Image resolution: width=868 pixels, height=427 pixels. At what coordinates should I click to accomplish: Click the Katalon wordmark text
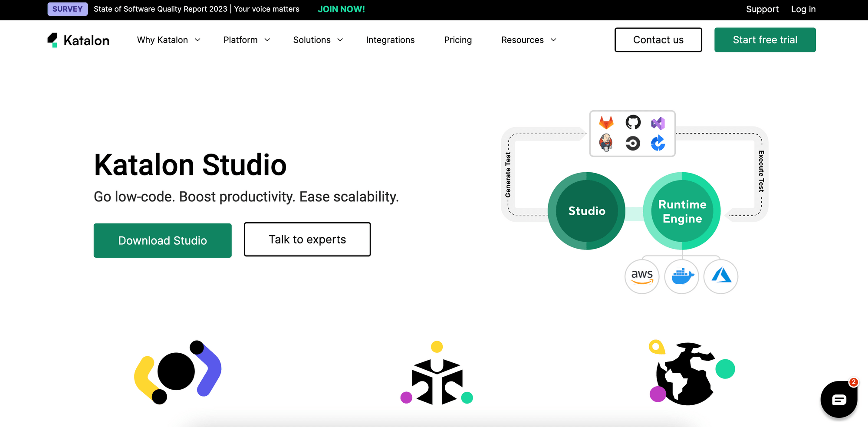coord(86,40)
